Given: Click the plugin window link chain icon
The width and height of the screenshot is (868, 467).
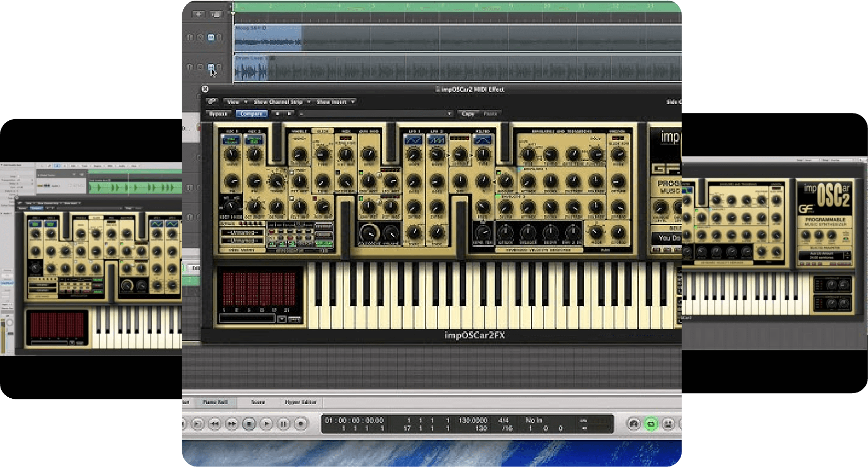Looking at the screenshot, I should pos(212,102).
